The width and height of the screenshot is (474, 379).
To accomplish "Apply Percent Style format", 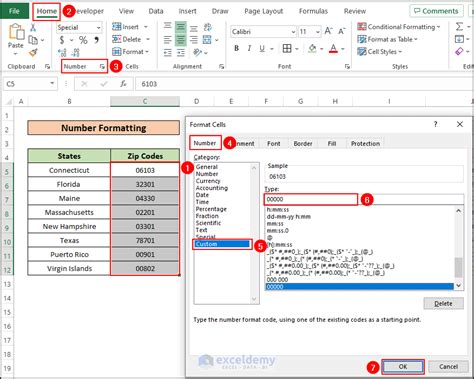I will tap(83, 40).
